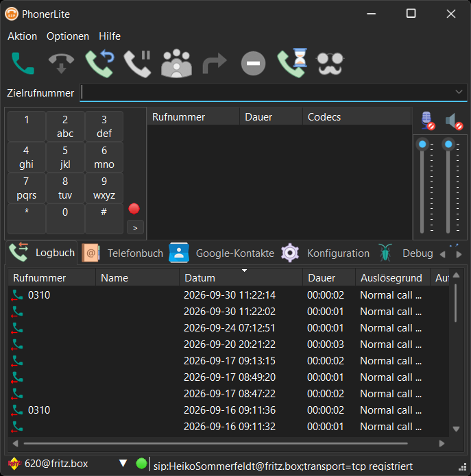Viewport: 471px width, 476px height.
Task: Click the red record button
Action: pos(134,209)
